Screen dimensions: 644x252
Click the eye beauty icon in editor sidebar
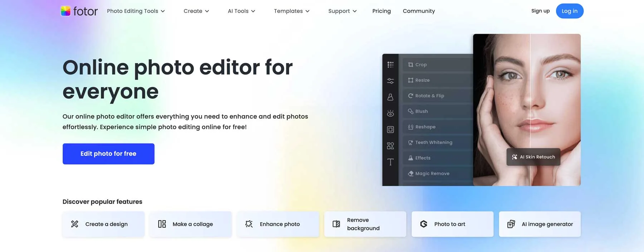coord(390,113)
